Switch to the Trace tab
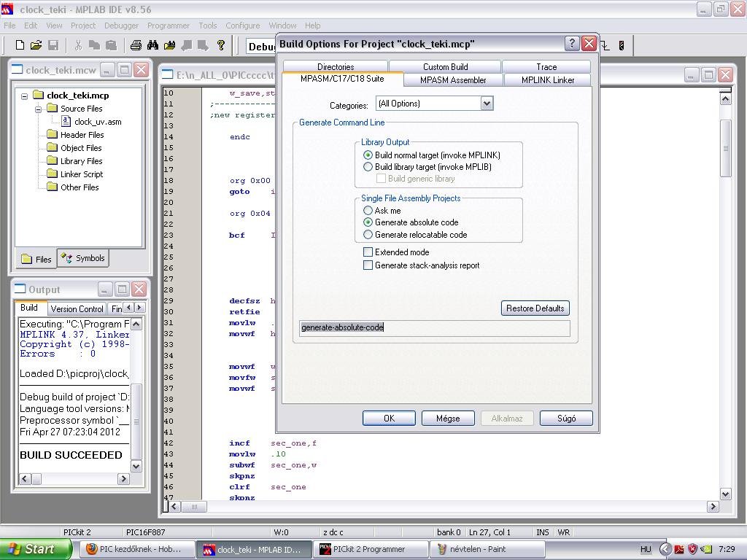 tap(546, 66)
